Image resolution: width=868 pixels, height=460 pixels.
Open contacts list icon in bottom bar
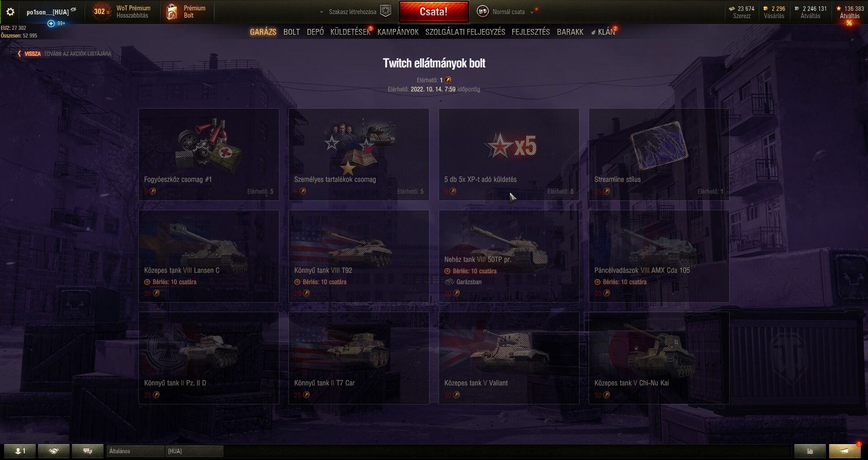coord(20,451)
